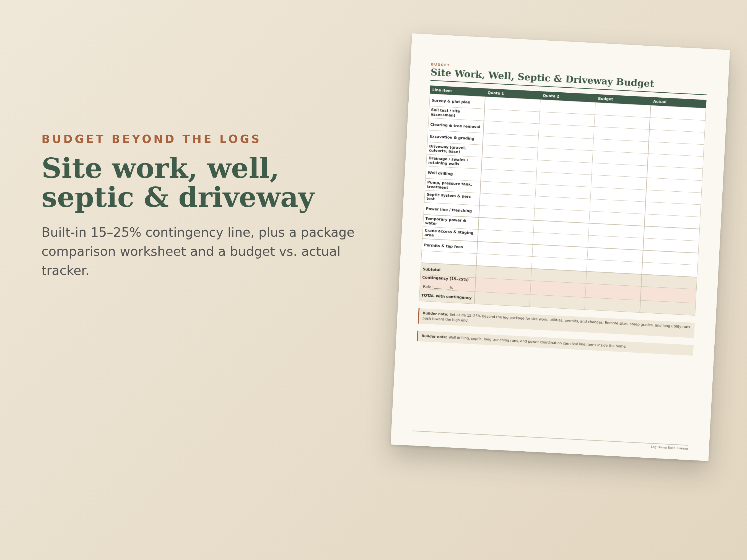Click the 'Quote 1' column header
The height and width of the screenshot is (560, 747).
496,93
